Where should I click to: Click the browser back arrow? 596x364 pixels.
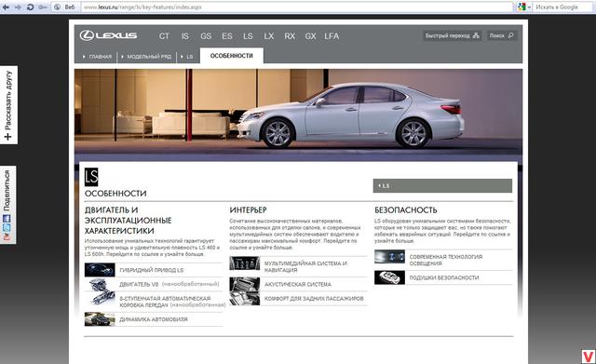coord(6,7)
